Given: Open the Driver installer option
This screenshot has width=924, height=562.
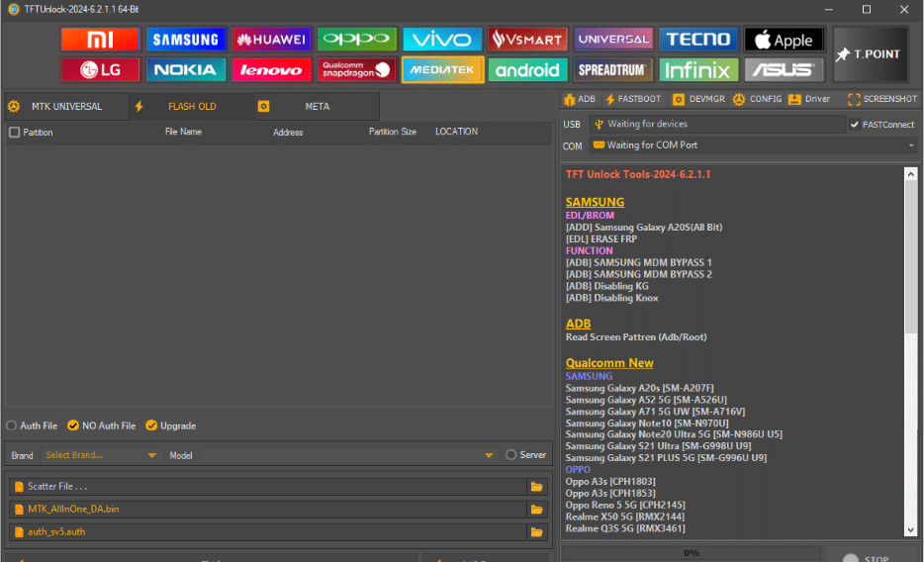Looking at the screenshot, I should 809,99.
